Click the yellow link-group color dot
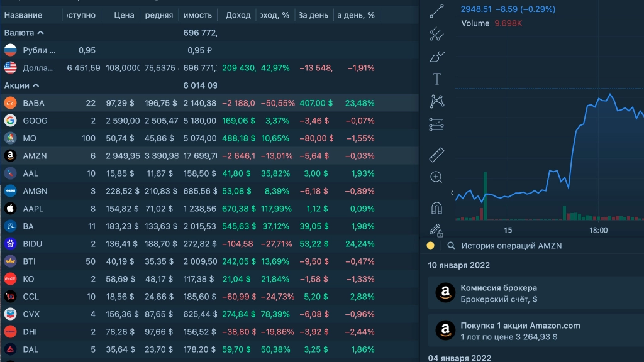This screenshot has height=362, width=644. pyautogui.click(x=430, y=246)
